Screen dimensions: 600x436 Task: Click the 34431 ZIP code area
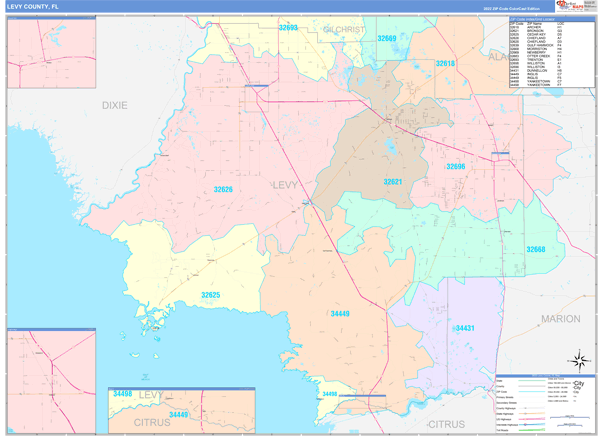tap(464, 328)
